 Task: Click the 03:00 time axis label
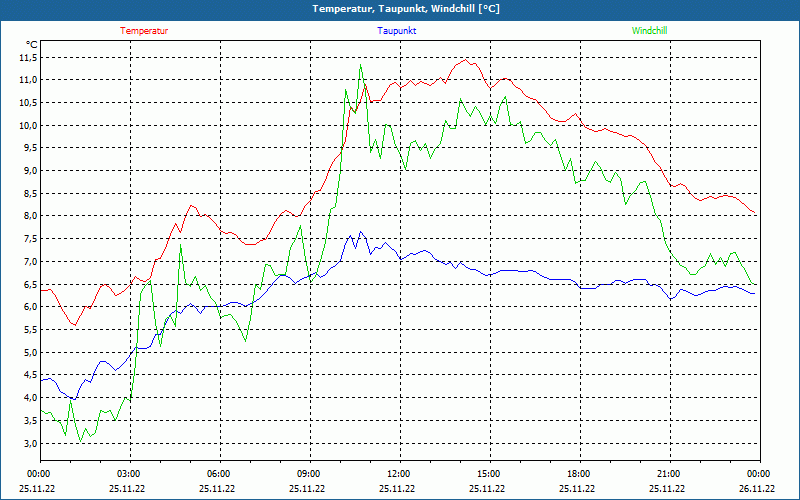pos(130,474)
